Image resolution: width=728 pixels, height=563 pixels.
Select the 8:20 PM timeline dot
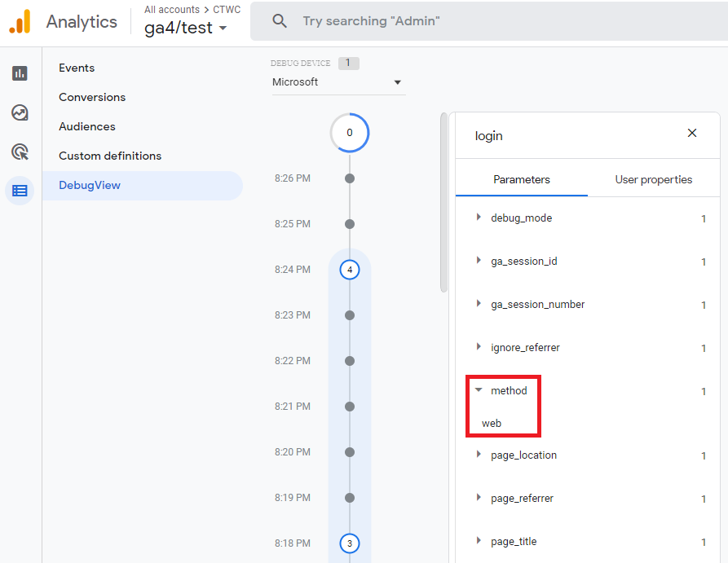pyautogui.click(x=350, y=452)
